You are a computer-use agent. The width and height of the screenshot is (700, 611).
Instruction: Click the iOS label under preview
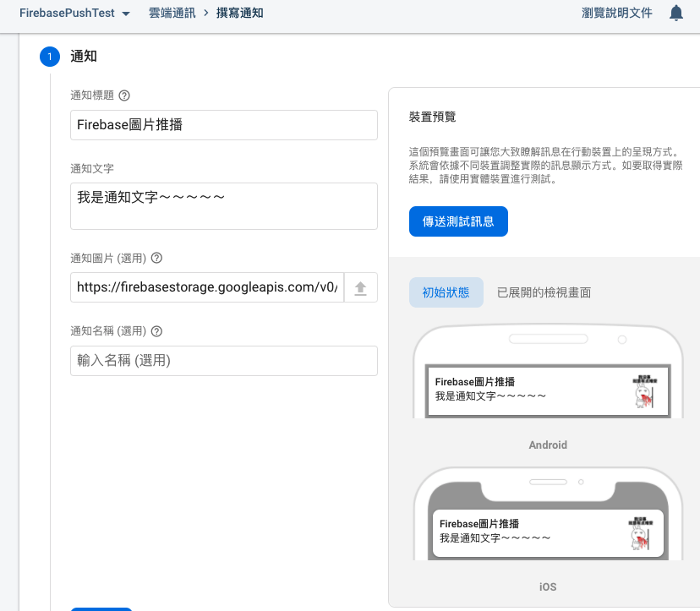[548, 586]
